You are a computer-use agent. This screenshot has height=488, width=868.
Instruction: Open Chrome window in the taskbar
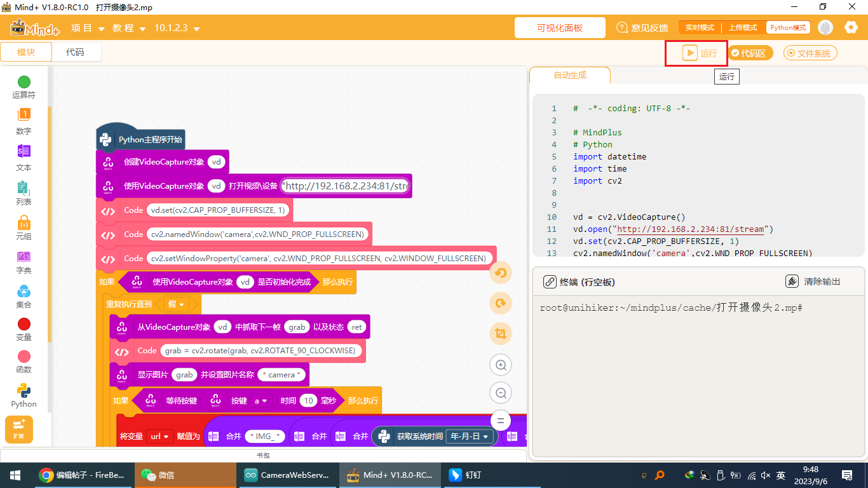click(x=83, y=475)
